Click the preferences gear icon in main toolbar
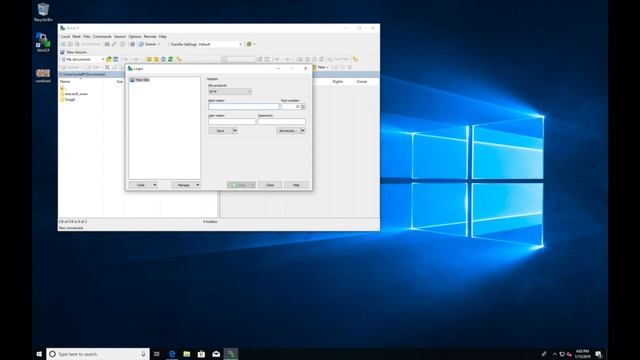 click(x=132, y=44)
